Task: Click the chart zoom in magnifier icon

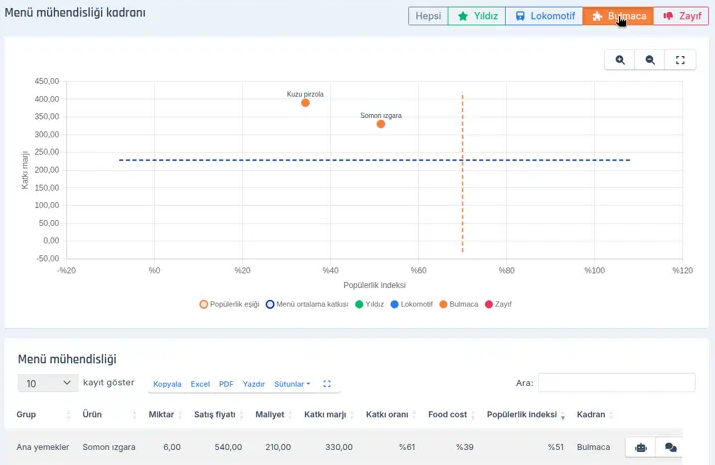Action: (x=620, y=60)
